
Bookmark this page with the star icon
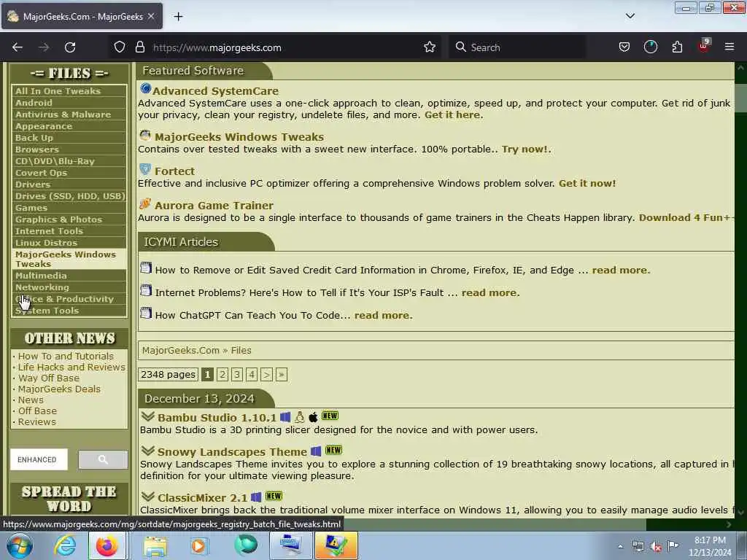tap(429, 47)
